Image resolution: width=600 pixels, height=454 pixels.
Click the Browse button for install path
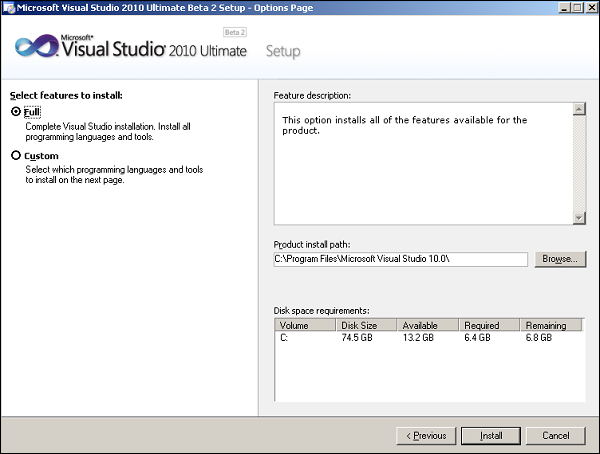coord(559,259)
